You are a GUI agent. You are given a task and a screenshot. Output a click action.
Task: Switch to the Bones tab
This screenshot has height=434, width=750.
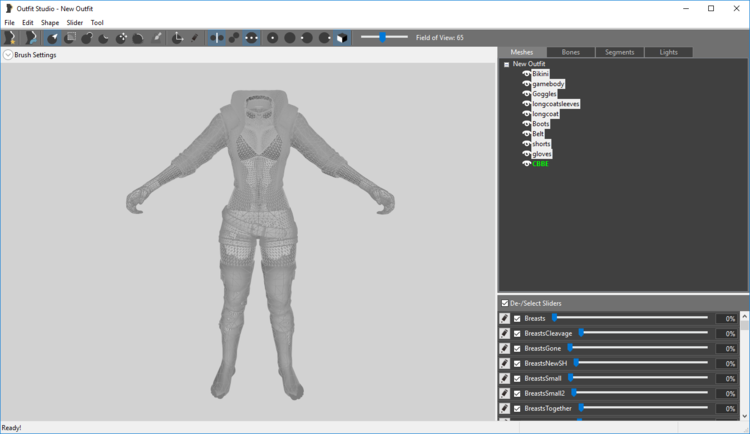[571, 52]
